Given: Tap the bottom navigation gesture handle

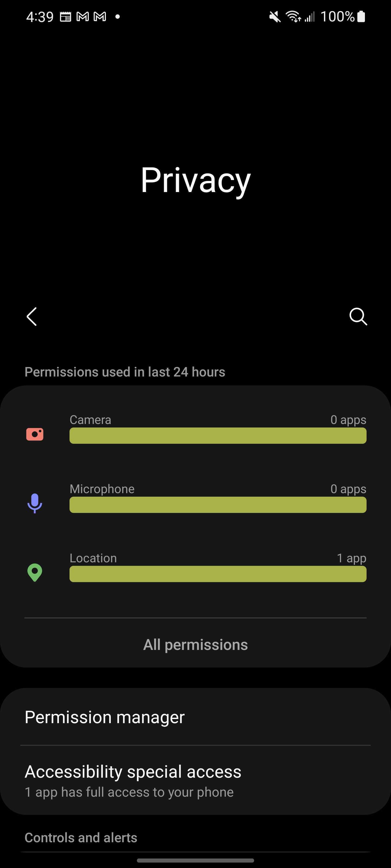Looking at the screenshot, I should (x=195, y=860).
